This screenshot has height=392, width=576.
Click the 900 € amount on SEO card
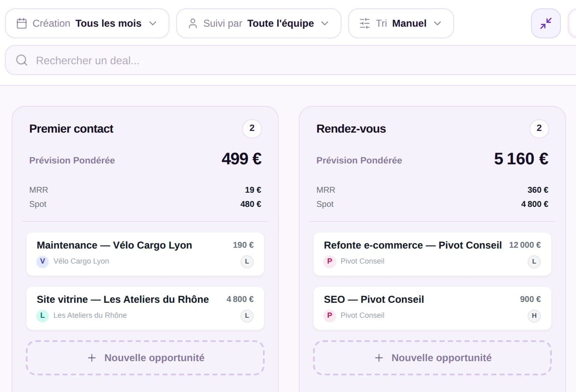click(x=531, y=299)
